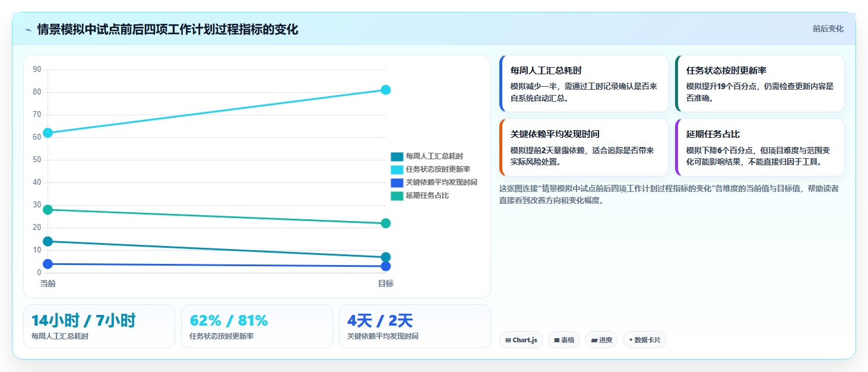
Task: Open the 延期任务占比 info card heading
Action: point(713,134)
